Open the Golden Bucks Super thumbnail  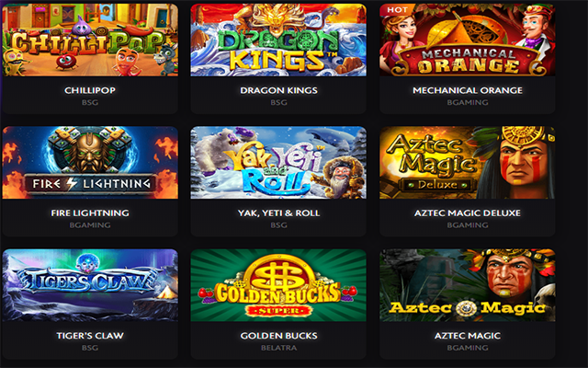click(x=278, y=285)
